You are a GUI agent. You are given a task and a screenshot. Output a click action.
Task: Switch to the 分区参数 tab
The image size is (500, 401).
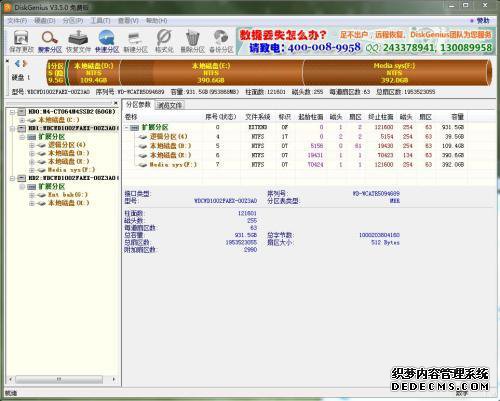(x=138, y=105)
